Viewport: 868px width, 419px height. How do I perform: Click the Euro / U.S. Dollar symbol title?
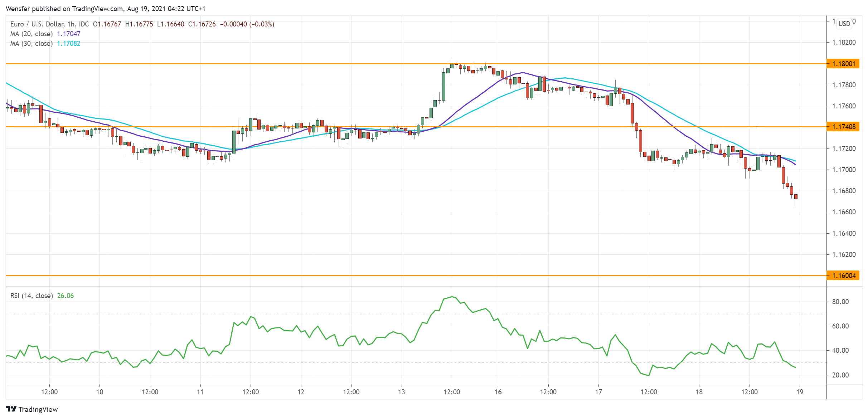(37, 24)
